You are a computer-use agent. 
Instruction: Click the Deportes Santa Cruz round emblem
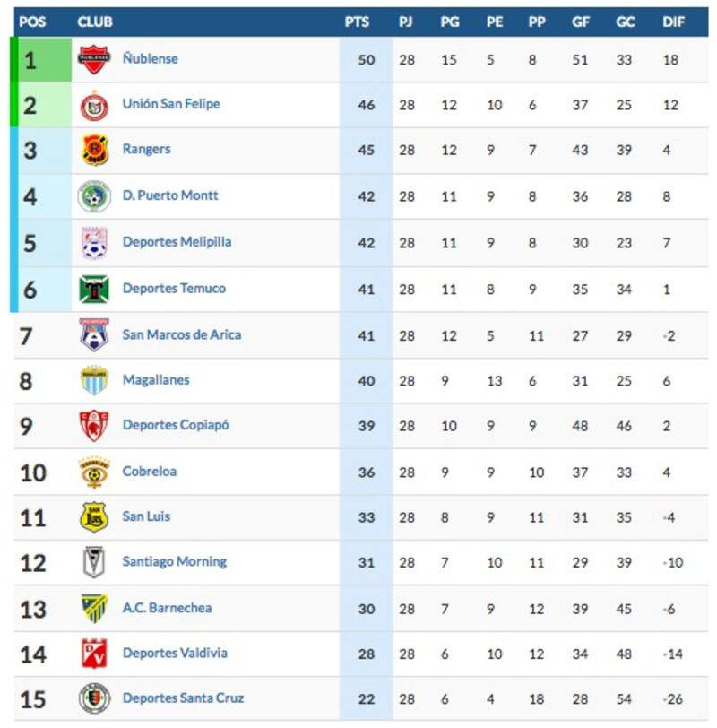click(x=94, y=698)
